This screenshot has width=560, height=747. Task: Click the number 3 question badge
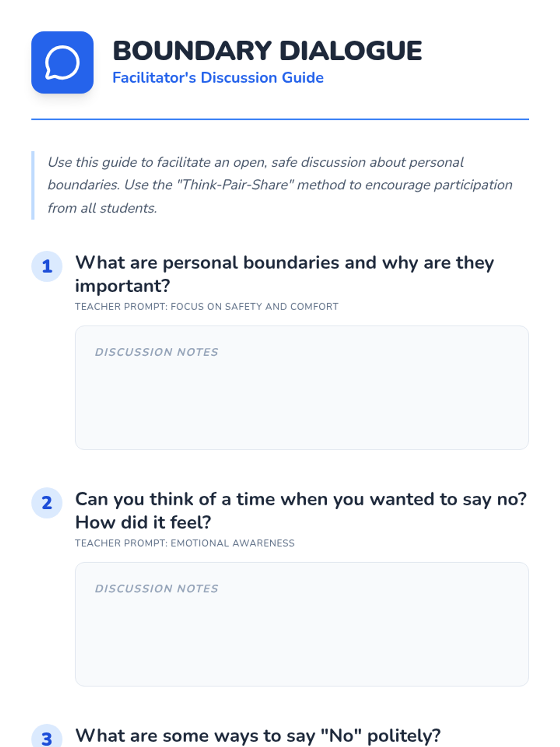pos(47,736)
